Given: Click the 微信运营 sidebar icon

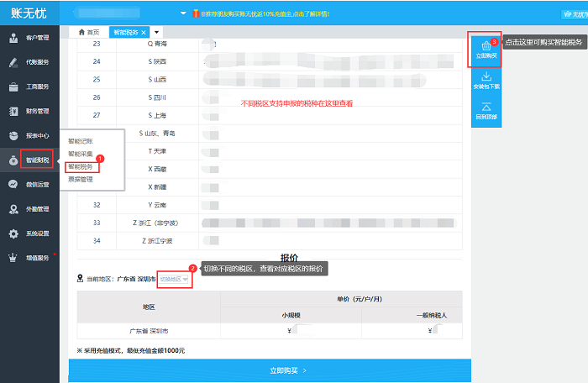Looking at the screenshot, I should (13, 184).
